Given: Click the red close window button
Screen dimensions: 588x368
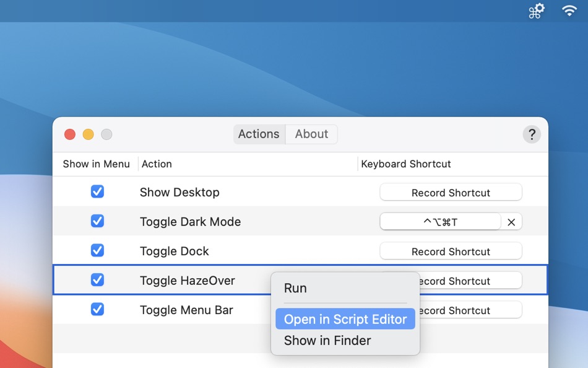Looking at the screenshot, I should [70, 134].
